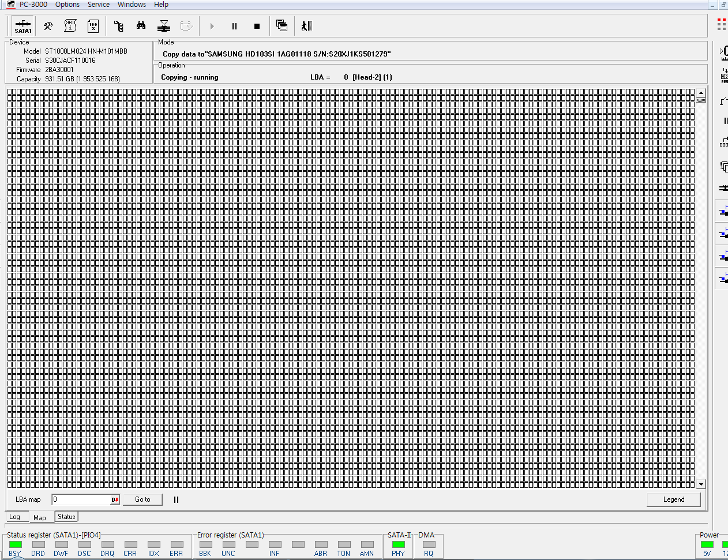Click the binoculars search icon
Screen dimensions: 728x560
(x=141, y=26)
